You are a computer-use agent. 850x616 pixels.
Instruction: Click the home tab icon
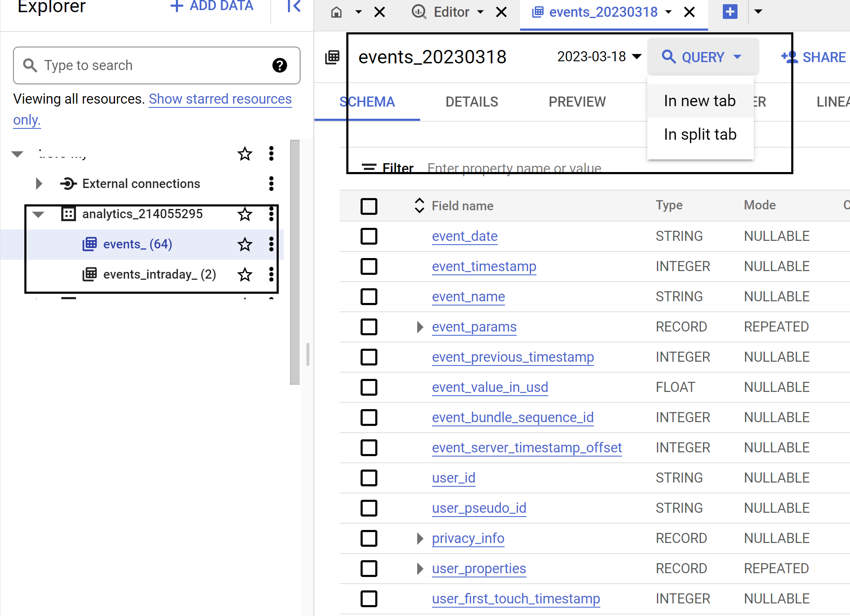tap(336, 12)
